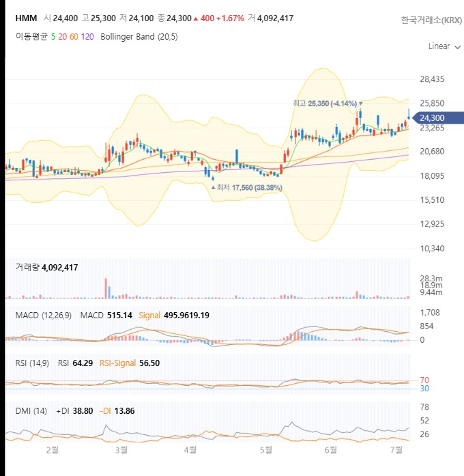
Task: Click the 거래량 4,092,417 volume label
Action: (46, 268)
